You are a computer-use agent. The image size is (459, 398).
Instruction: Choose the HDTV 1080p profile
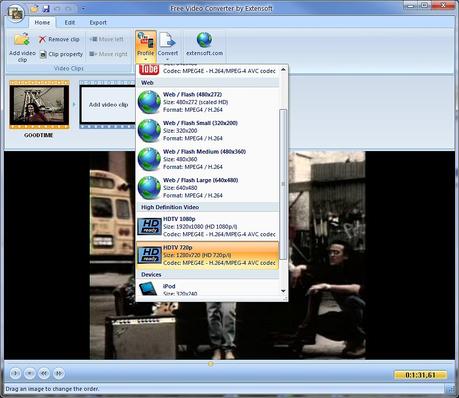pos(207,227)
